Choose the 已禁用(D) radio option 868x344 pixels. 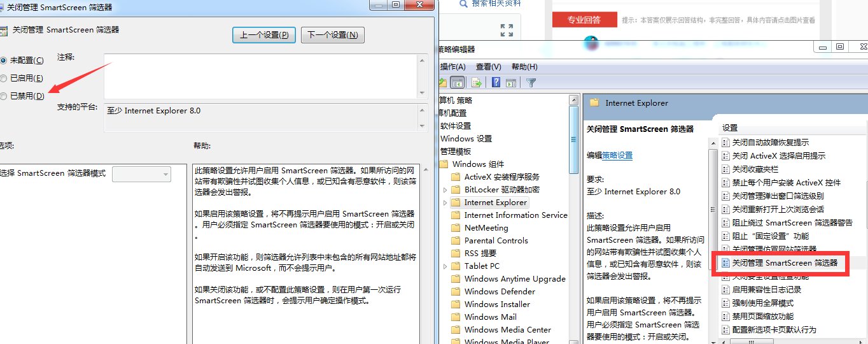click(x=3, y=96)
